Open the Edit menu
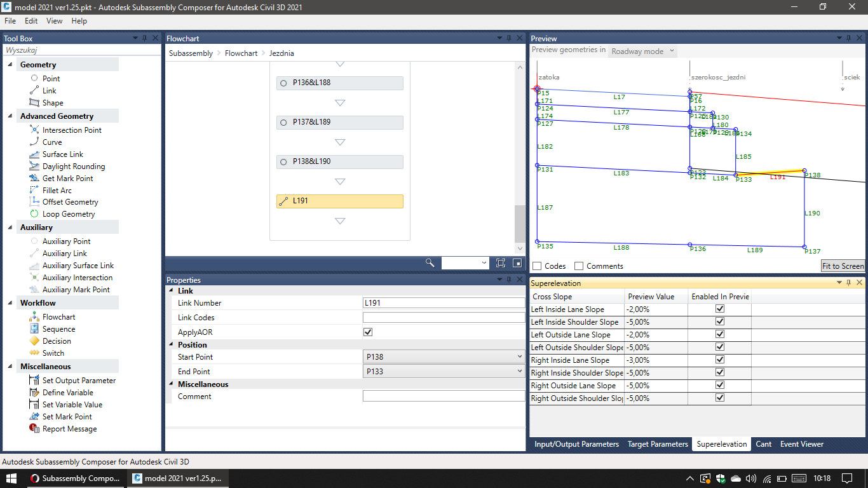Image resolution: width=868 pixels, height=488 pixels. 31,20
